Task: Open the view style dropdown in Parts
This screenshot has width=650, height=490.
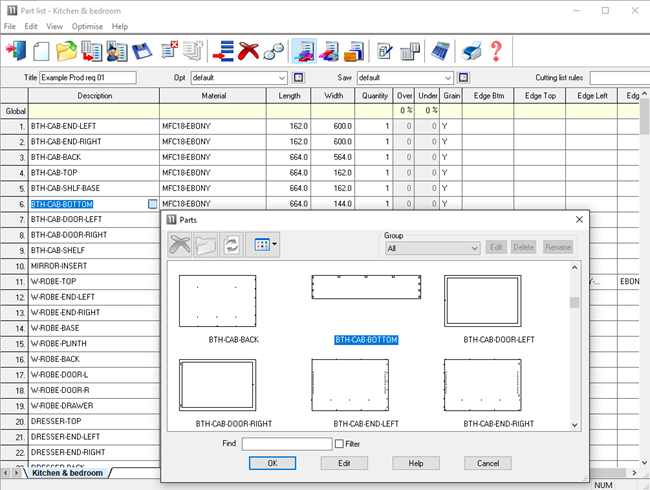Action: click(x=264, y=244)
